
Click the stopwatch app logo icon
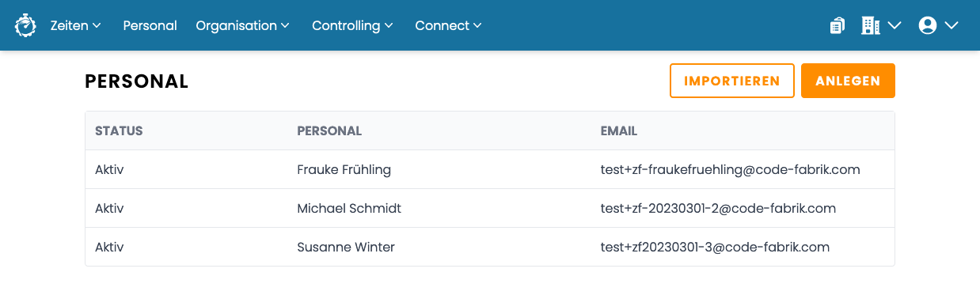(x=25, y=25)
